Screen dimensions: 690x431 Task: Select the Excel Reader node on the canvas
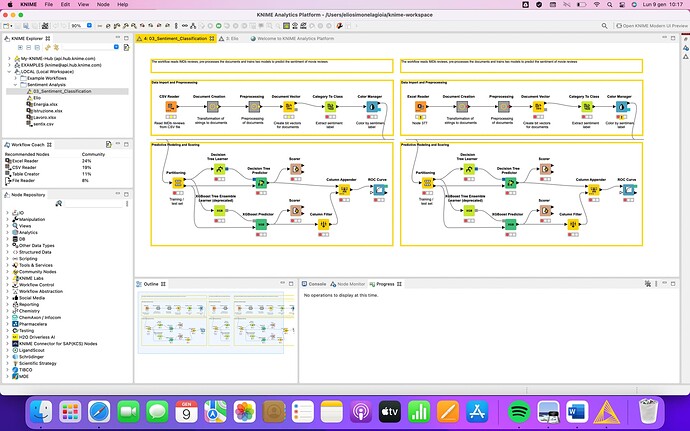(420, 107)
